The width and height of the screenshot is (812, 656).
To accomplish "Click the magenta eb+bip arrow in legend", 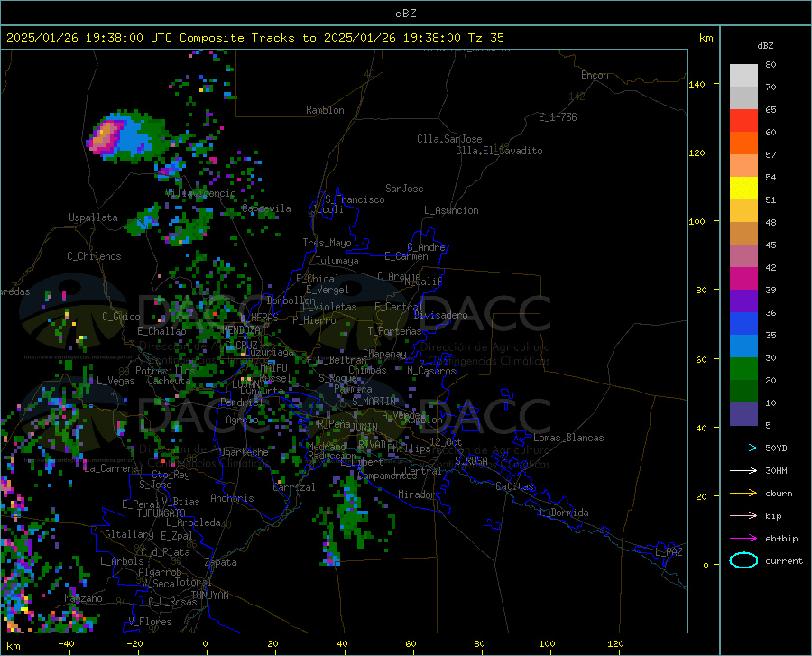I will tap(743, 539).
